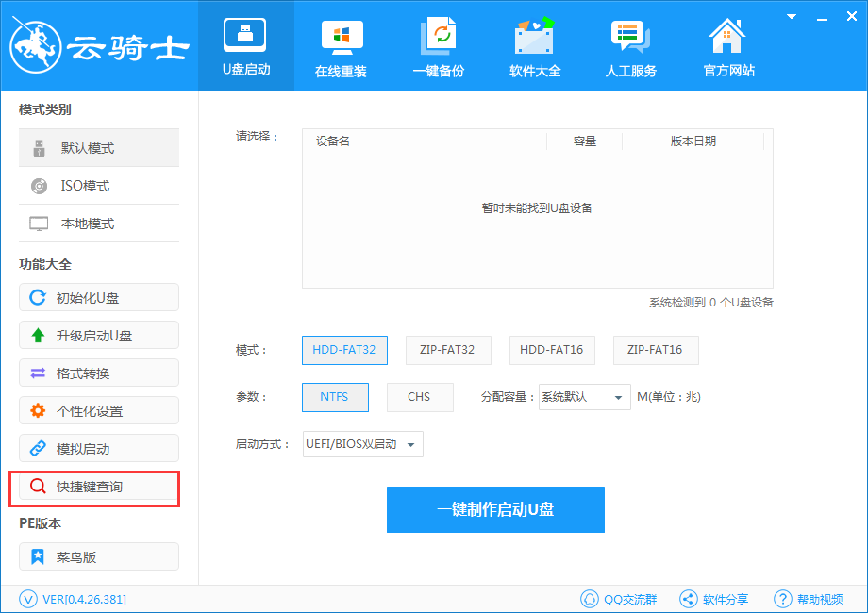Open the 启动方式 boot method dropdown

click(362, 444)
